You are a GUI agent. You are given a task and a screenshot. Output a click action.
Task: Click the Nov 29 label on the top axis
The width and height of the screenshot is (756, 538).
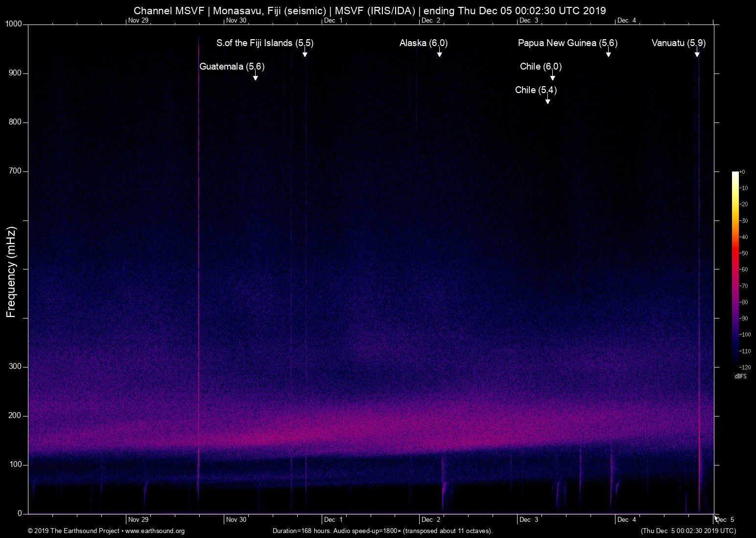pyautogui.click(x=138, y=20)
